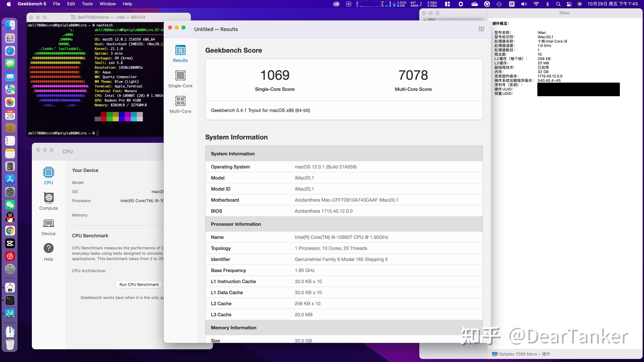This screenshot has height=362, width=644.
Task: Open QQ penguin app from the Dock
Action: click(x=10, y=218)
